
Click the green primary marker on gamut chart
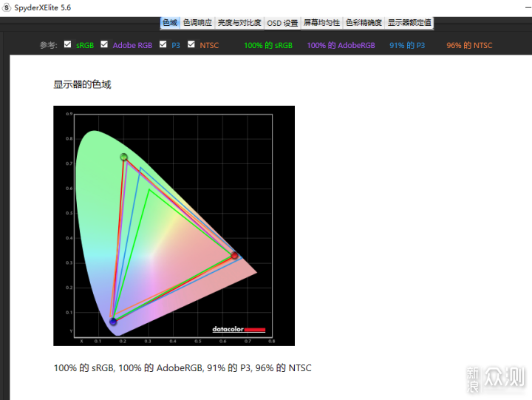(124, 157)
